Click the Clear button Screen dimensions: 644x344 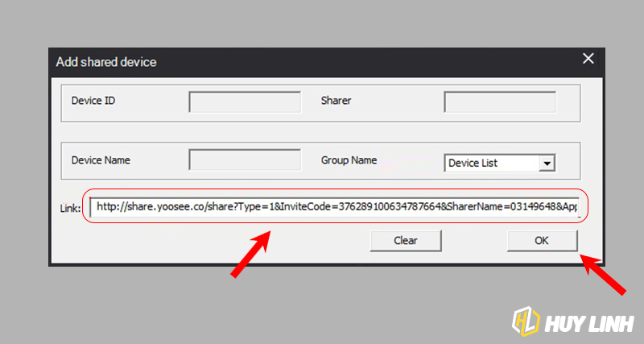tap(406, 241)
